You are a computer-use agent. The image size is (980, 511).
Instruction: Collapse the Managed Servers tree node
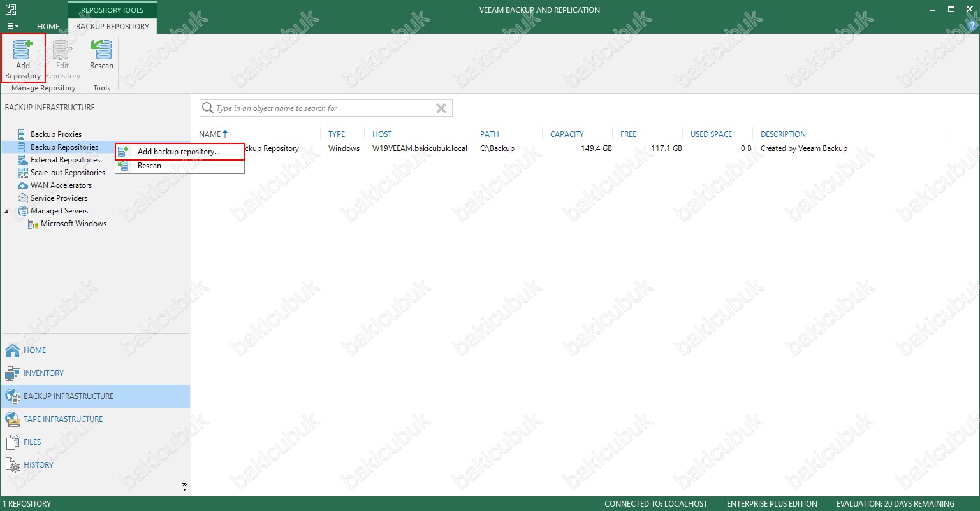click(x=7, y=211)
